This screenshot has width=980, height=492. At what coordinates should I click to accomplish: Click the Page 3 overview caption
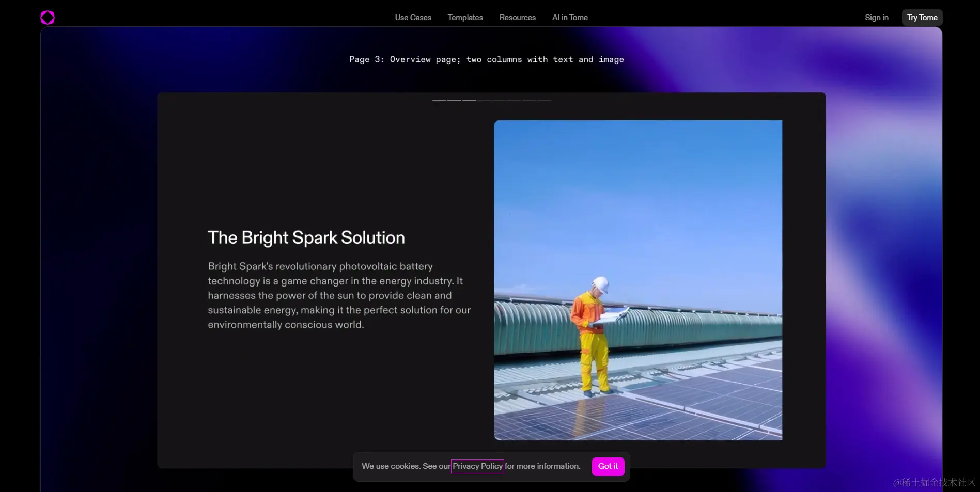pyautogui.click(x=486, y=59)
